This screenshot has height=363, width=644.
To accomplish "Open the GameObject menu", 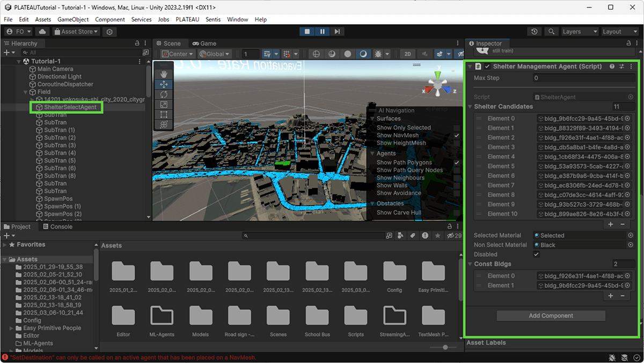I will pyautogui.click(x=72, y=19).
